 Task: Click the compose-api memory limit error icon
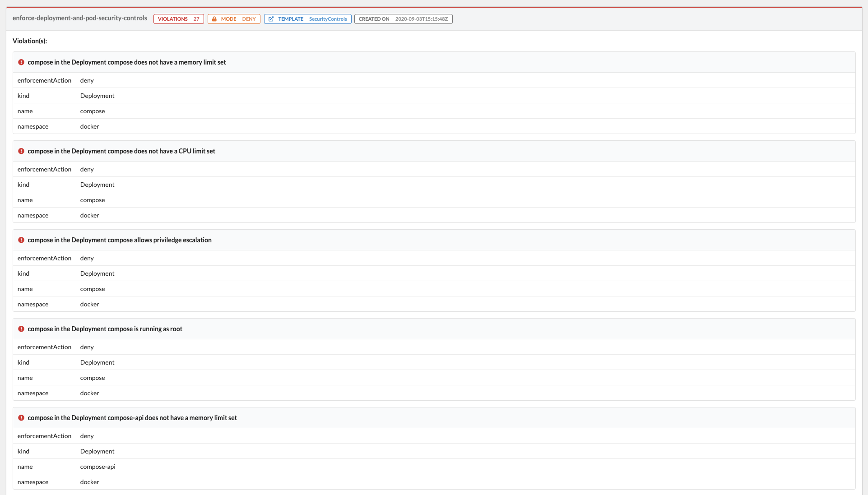click(x=21, y=418)
